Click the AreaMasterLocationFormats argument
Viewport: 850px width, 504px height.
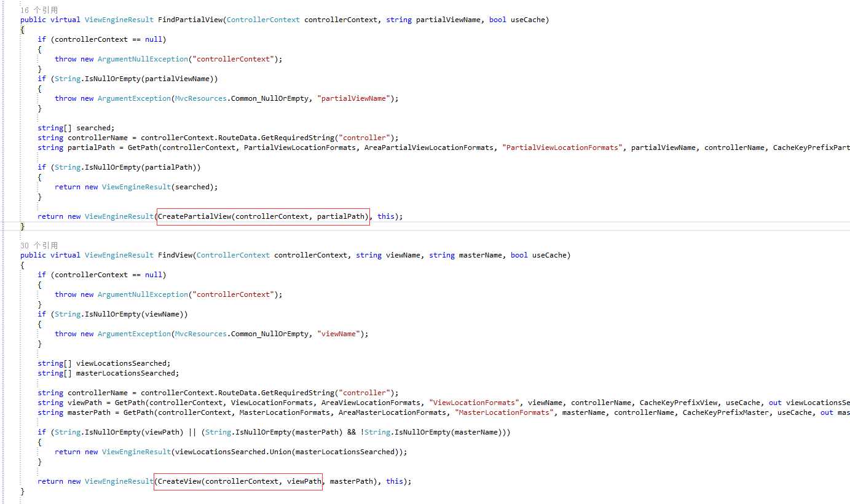393,412
